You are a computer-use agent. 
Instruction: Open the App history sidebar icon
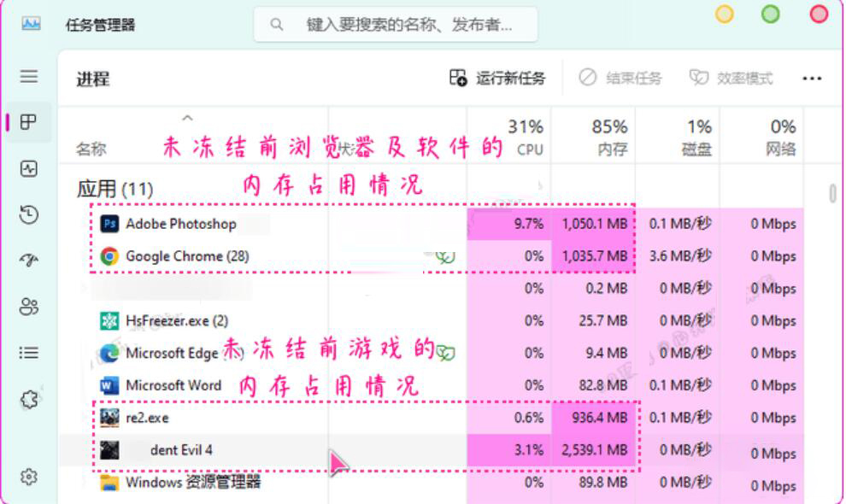tap(29, 214)
